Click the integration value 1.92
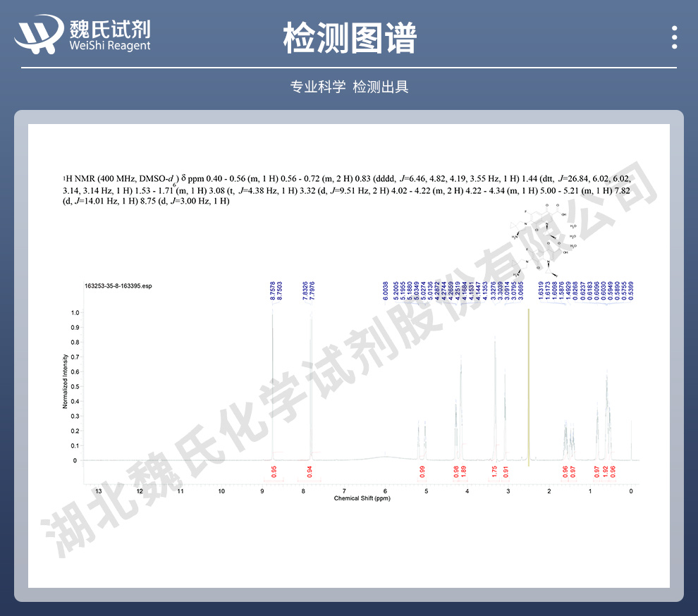 (605, 472)
